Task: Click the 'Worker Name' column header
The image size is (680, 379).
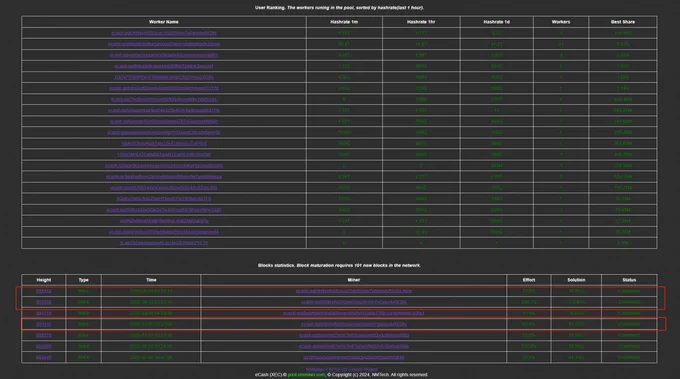Action: 163,22
